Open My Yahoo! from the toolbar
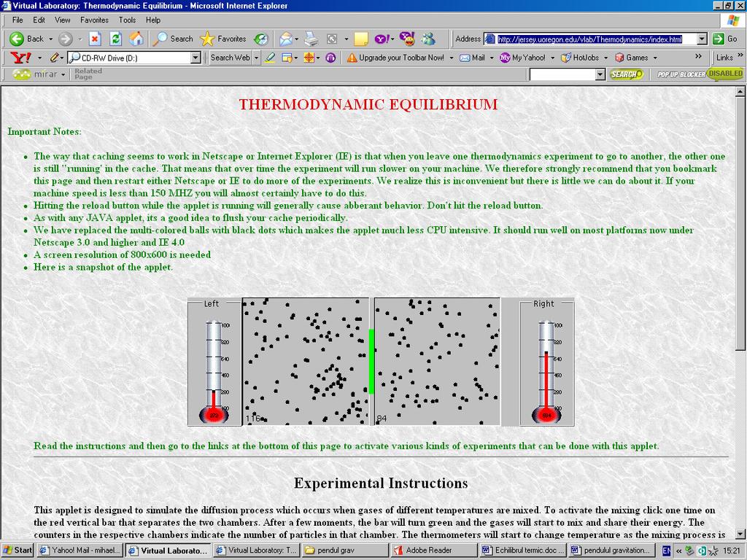This screenshot has width=747, height=560. 522,58
